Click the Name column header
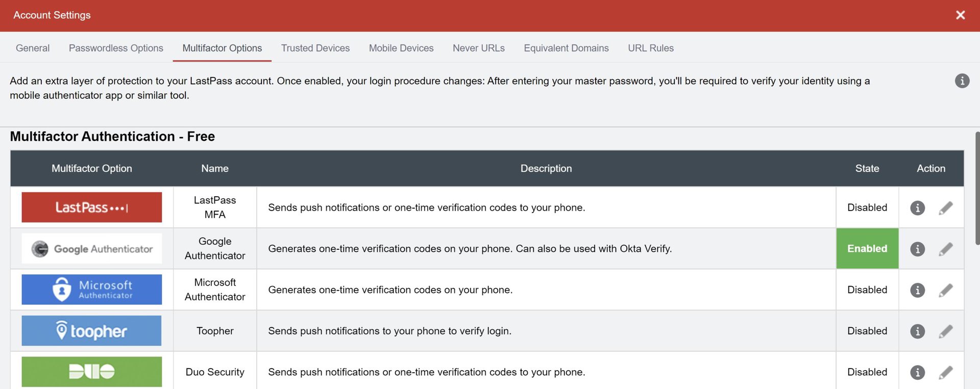 click(215, 168)
